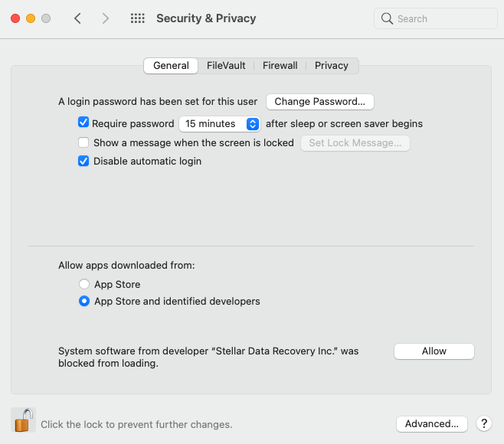Open help with the question mark button
Viewport: 504px width, 444px height.
pyautogui.click(x=484, y=424)
